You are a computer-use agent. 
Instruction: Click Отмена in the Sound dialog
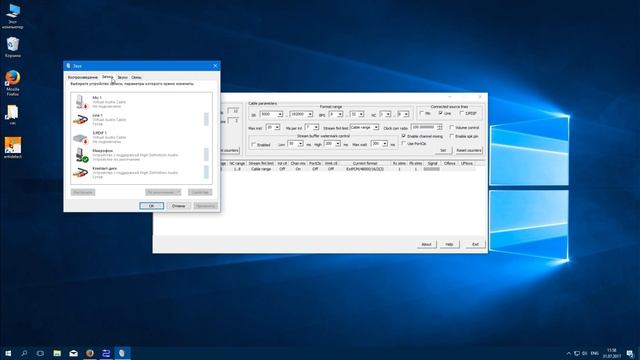178,206
